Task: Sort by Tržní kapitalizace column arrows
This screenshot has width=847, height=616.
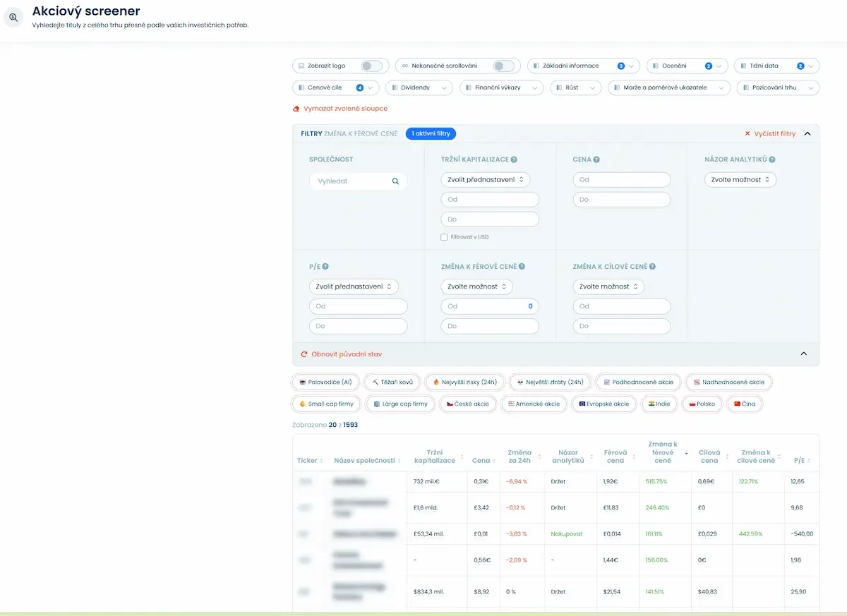Action: point(462,457)
